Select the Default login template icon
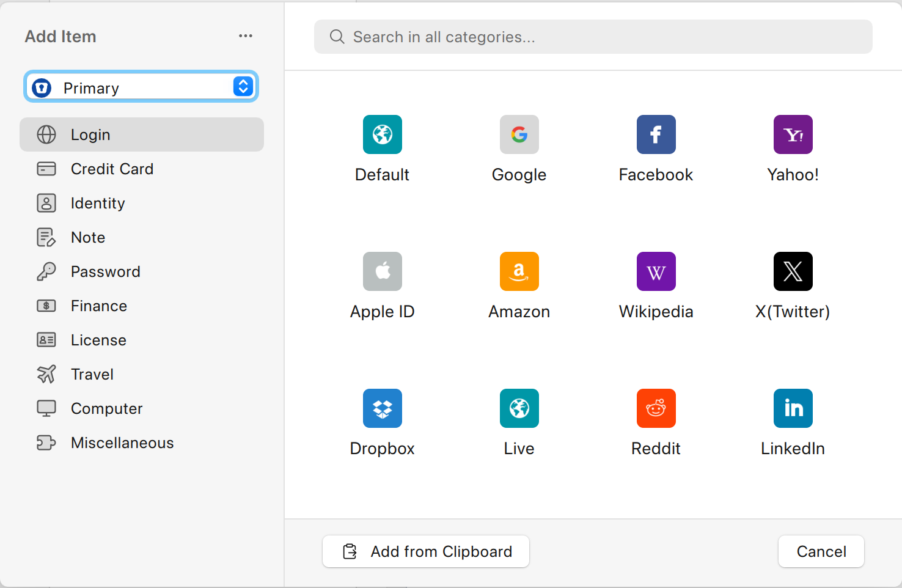 tap(383, 134)
